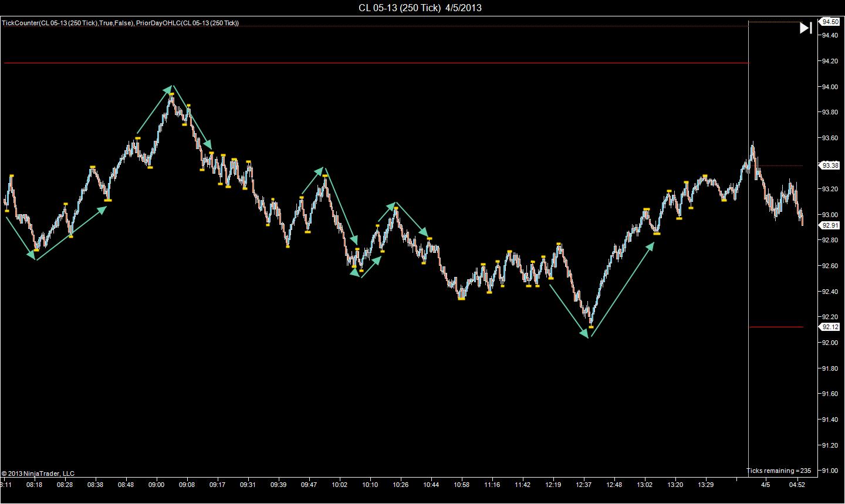
Task: Click the 11:16 time axis label
Action: coord(492,485)
